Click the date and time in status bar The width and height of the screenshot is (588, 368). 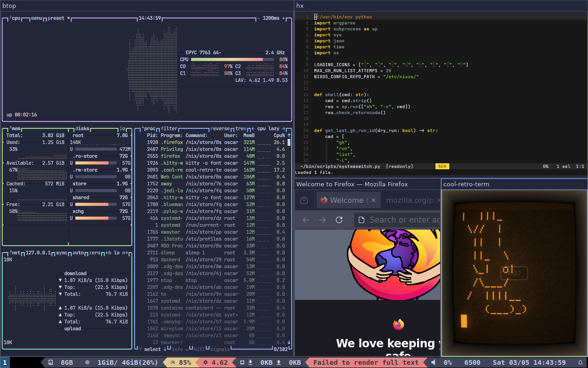pyautogui.click(x=529, y=362)
